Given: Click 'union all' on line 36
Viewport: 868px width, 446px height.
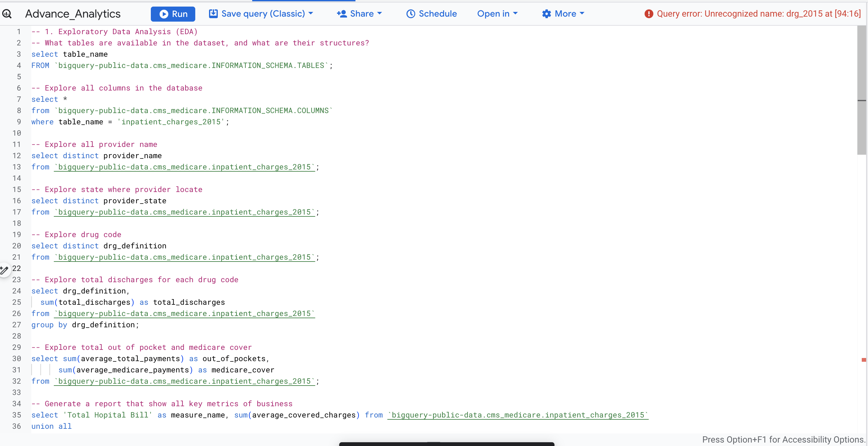Looking at the screenshot, I should 52,427.
